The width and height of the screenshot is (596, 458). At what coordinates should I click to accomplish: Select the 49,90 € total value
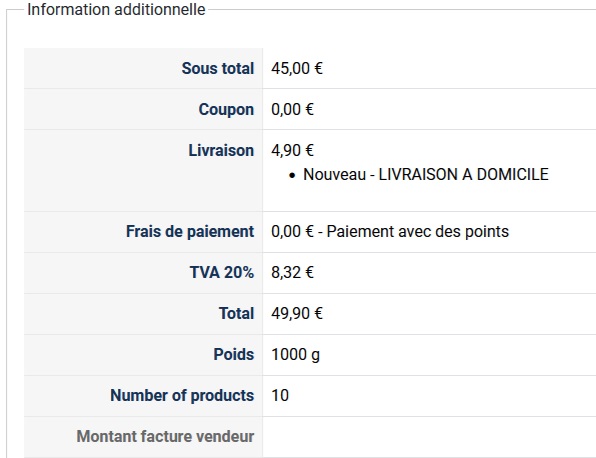296,314
